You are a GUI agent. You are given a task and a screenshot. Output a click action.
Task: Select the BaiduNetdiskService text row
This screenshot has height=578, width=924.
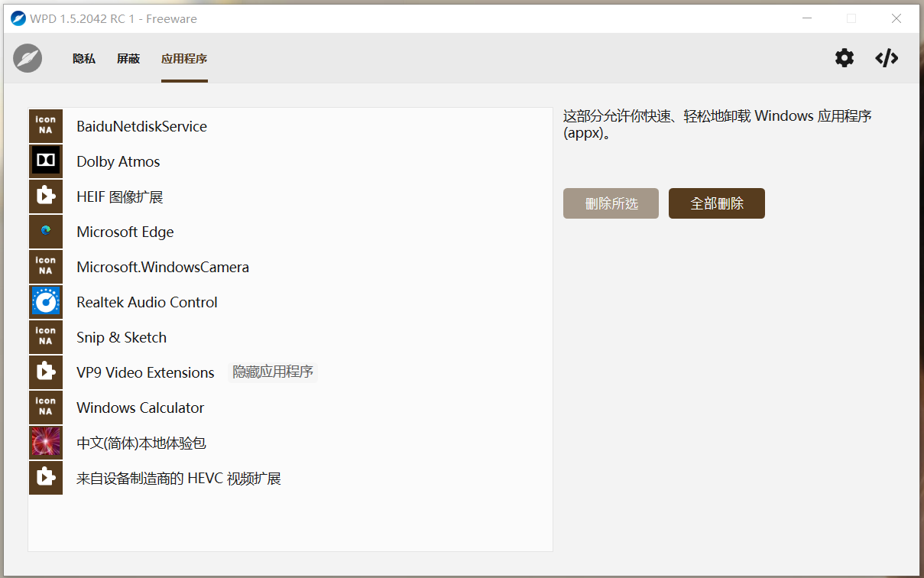tap(142, 127)
